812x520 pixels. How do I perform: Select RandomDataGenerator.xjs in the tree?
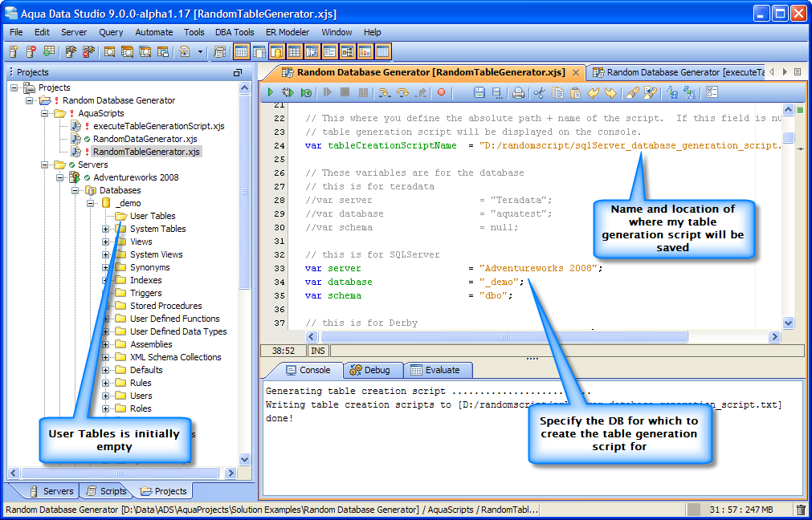(x=145, y=139)
